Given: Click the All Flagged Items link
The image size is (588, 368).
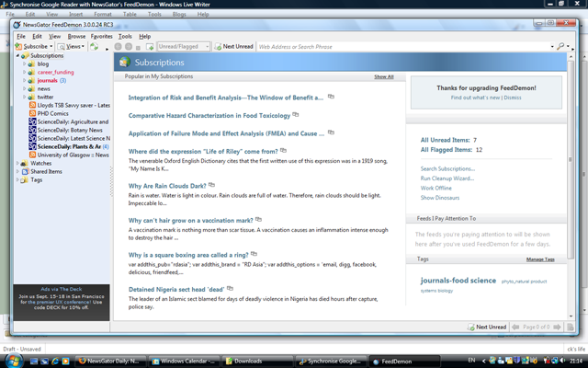Looking at the screenshot, I should [447, 150].
